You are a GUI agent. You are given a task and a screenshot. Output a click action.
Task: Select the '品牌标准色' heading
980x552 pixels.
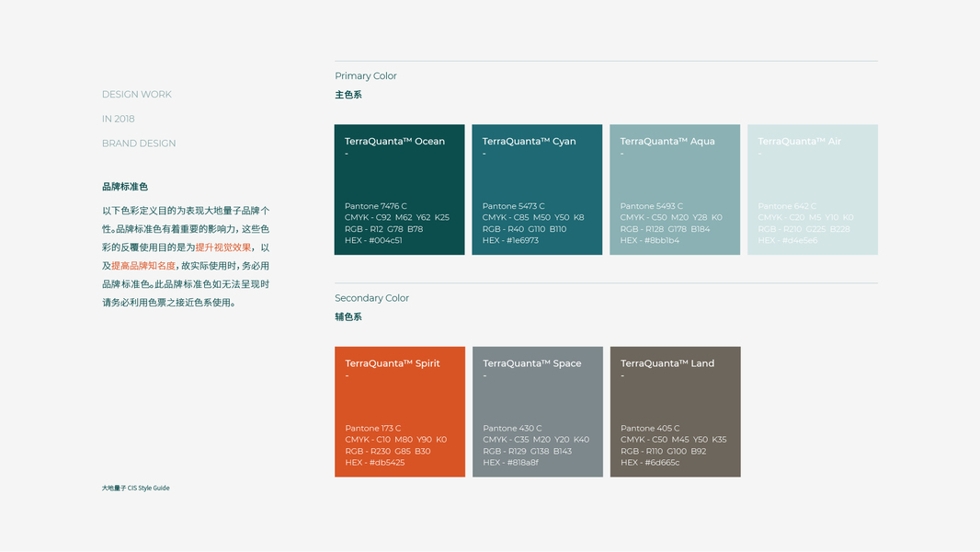[125, 186]
